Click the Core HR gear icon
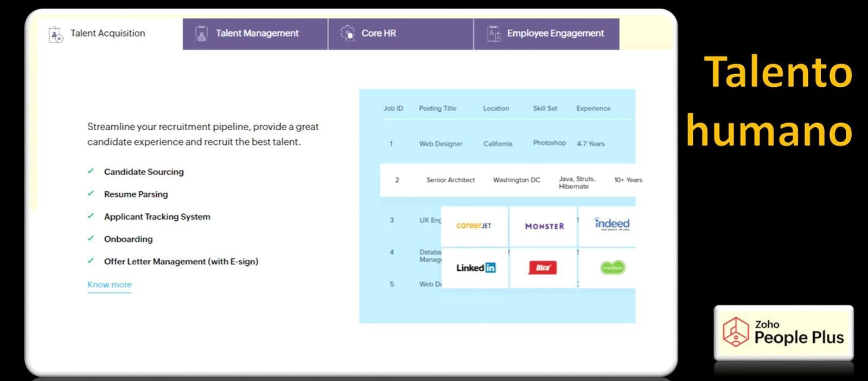This screenshot has width=868, height=381. point(347,33)
